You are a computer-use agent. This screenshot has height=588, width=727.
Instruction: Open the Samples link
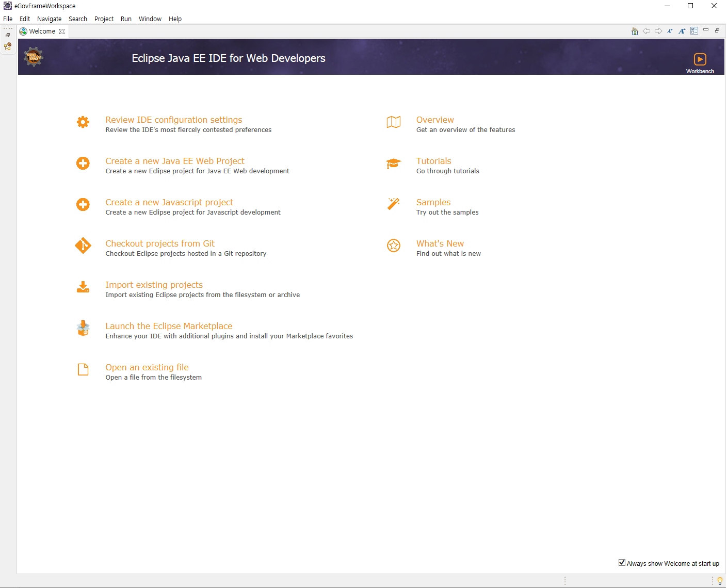[433, 202]
